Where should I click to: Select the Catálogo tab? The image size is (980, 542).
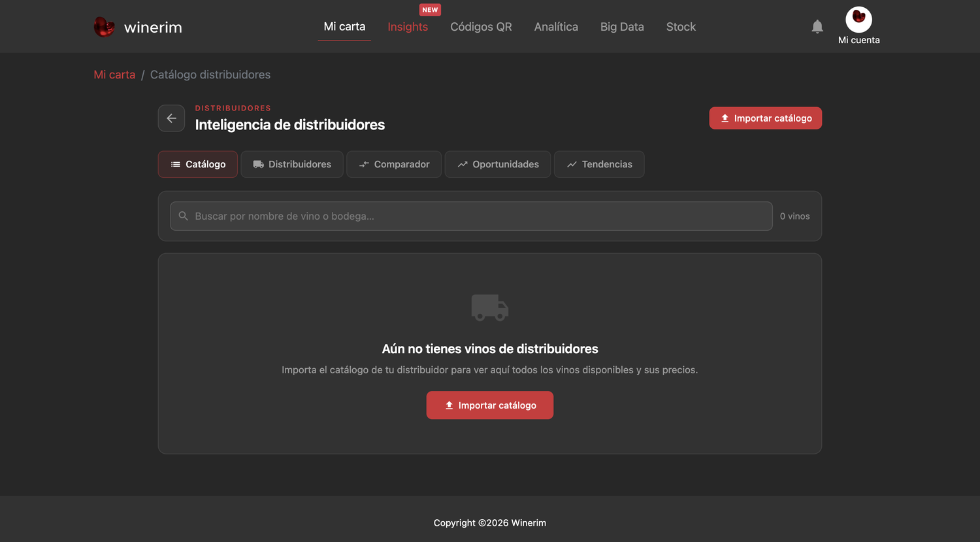[x=197, y=164]
